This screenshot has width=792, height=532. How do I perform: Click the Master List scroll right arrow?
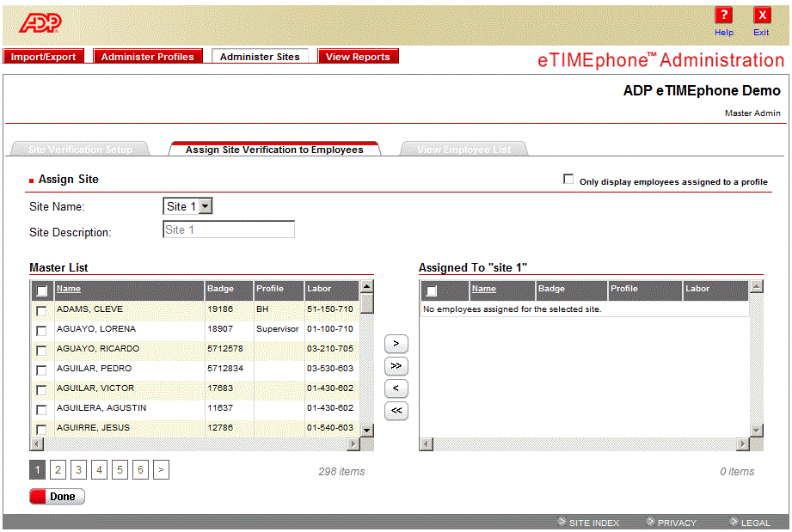tap(353, 444)
